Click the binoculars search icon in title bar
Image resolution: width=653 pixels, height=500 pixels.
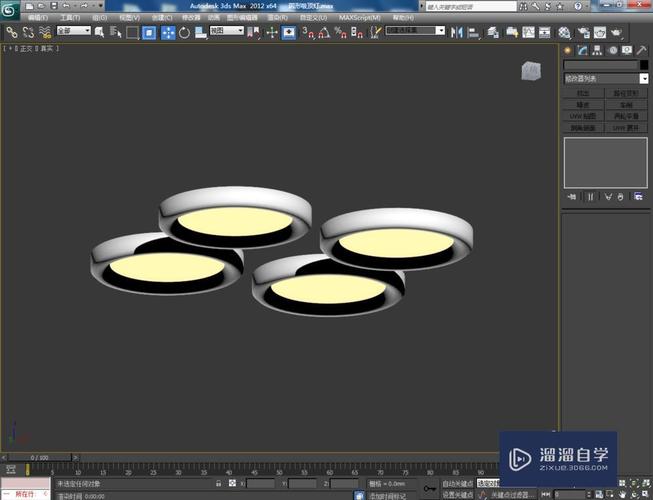[524, 6]
